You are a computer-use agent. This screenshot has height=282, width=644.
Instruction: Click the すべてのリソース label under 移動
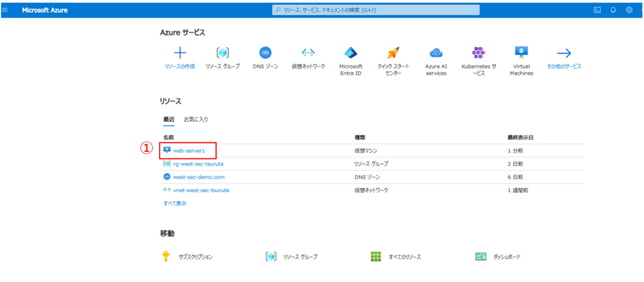click(x=405, y=257)
